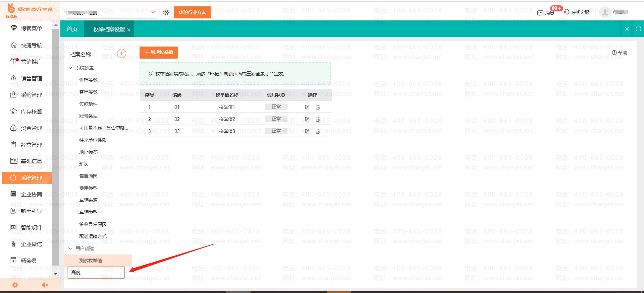This screenshot has height=293, width=644.
Task: Add a new archive with the plus icon
Action: 121,53
